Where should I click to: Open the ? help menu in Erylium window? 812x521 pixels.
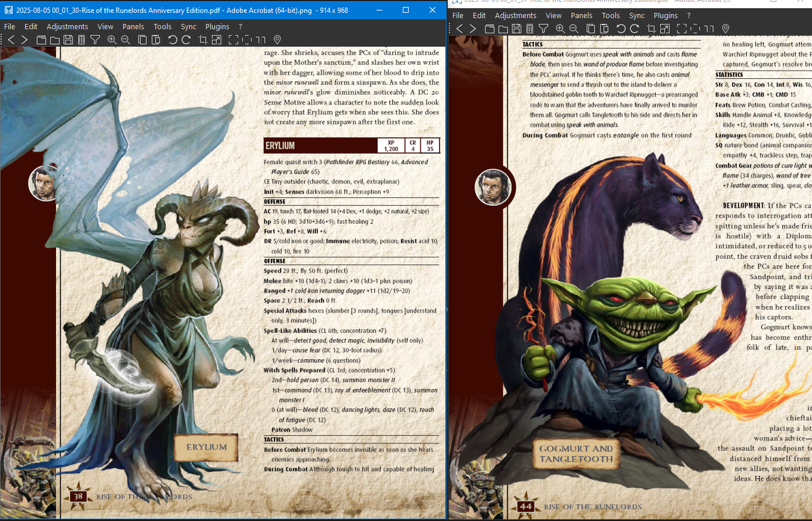[241, 26]
